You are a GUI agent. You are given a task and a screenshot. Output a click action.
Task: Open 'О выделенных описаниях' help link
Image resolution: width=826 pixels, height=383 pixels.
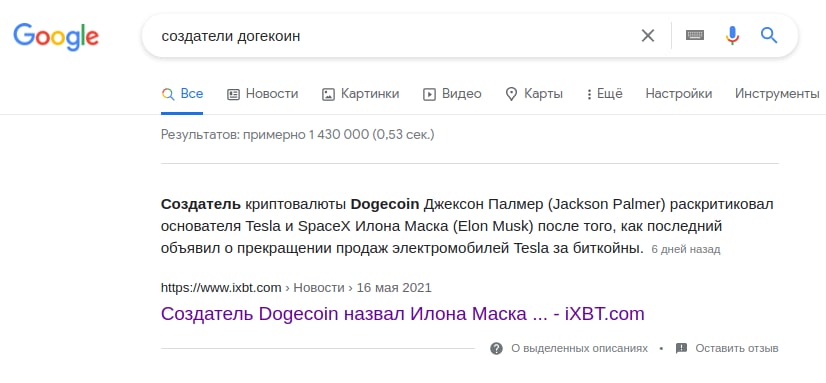pyautogui.click(x=579, y=348)
